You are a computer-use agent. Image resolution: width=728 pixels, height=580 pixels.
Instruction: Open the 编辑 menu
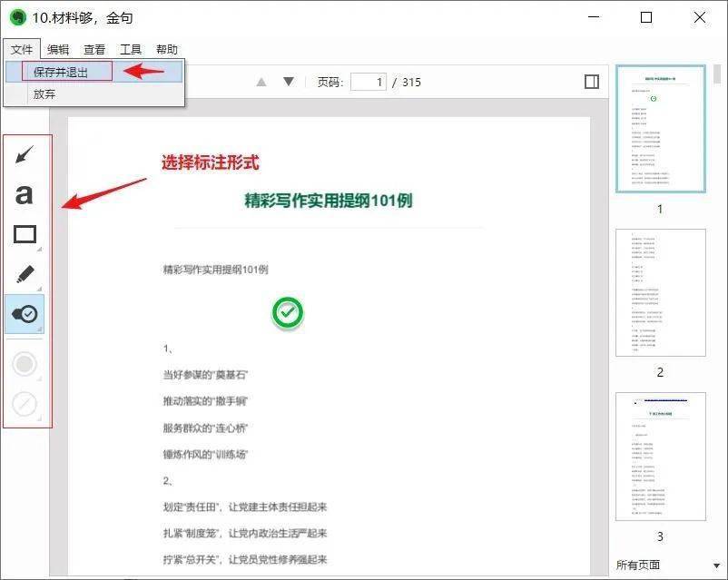(58, 50)
